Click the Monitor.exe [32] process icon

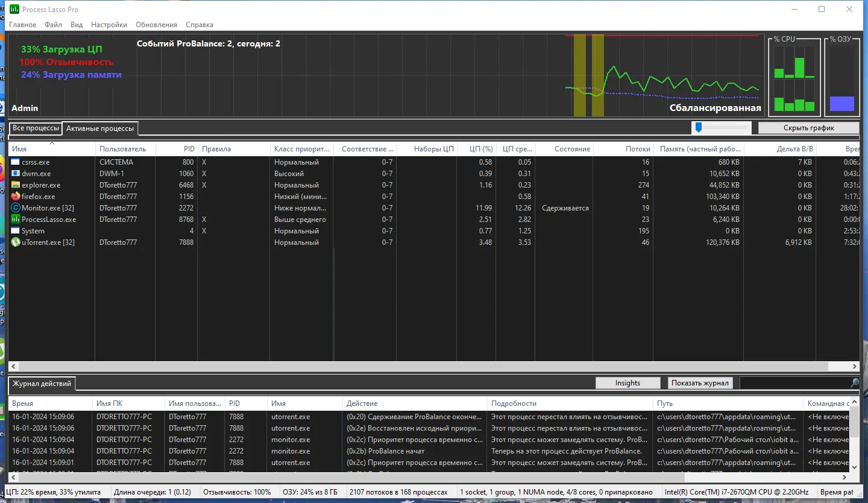click(x=16, y=208)
